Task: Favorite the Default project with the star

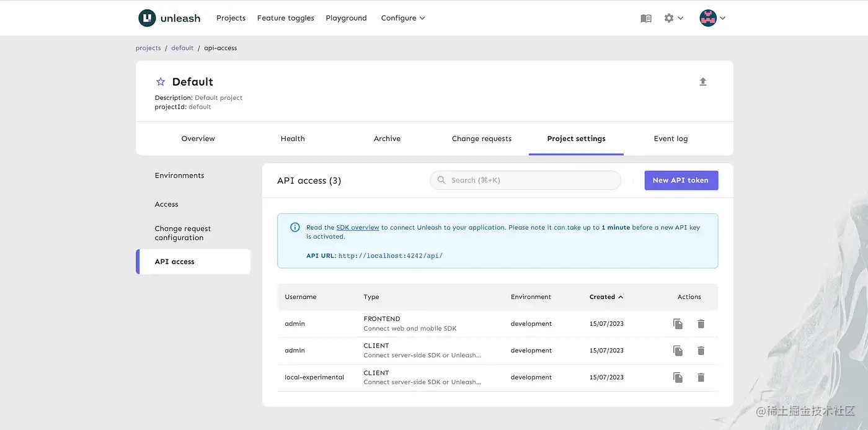Action: tap(161, 82)
